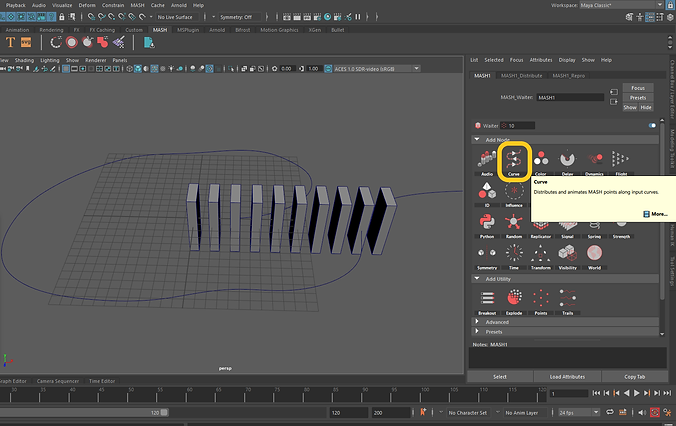Viewport: 676px width, 426px height.
Task: Expand the Advanced section
Action: 477,322
